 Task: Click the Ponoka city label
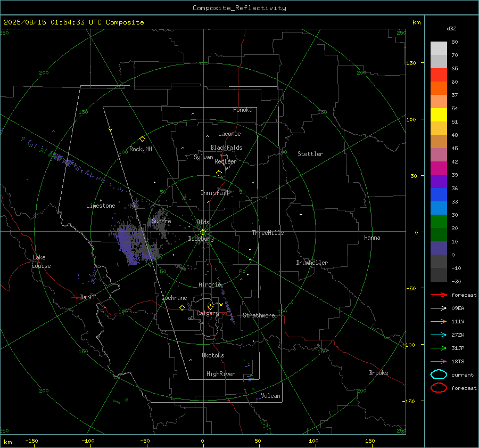[x=243, y=110]
